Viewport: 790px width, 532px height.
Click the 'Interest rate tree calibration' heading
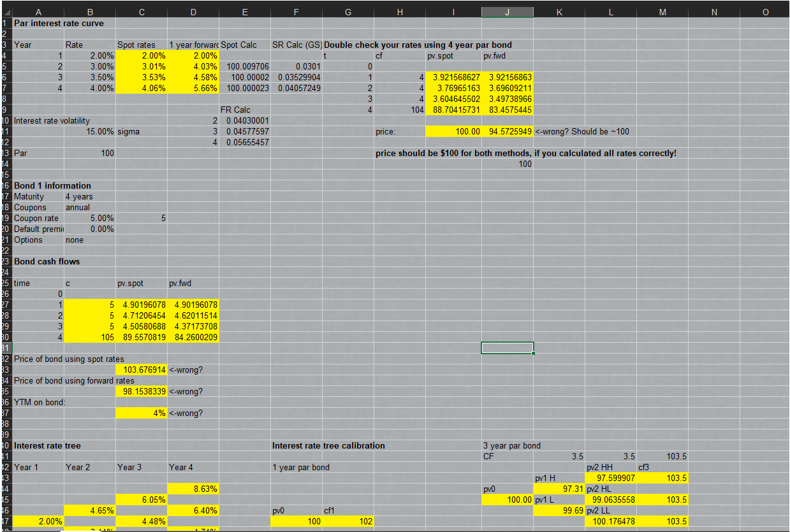[328, 445]
